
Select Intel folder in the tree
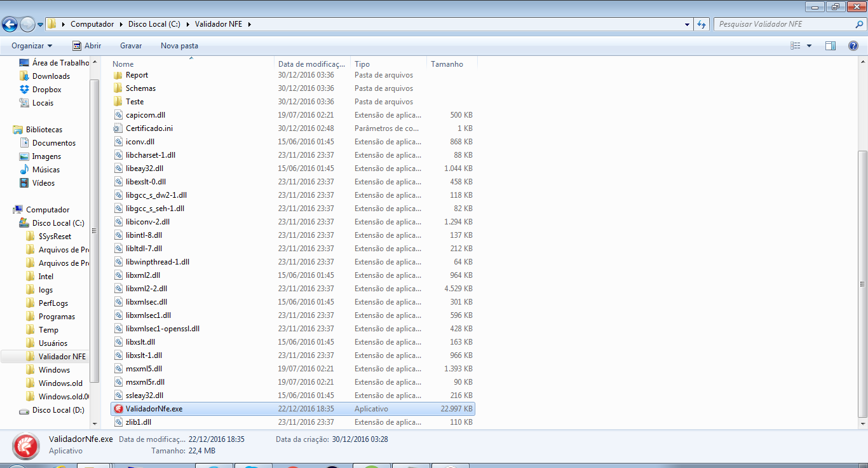pyautogui.click(x=46, y=277)
